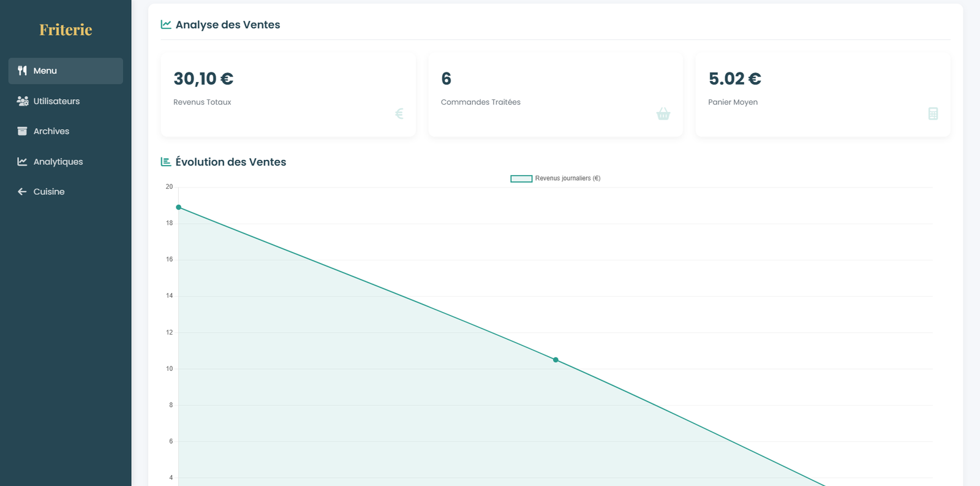Click the fork and knife Menu icon
The image size is (980, 486).
click(22, 70)
